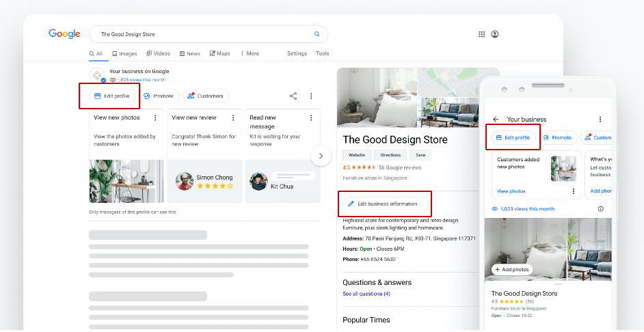This screenshot has width=644, height=332.
Task: Tap the back arrow on phone screen
Action: click(x=496, y=119)
